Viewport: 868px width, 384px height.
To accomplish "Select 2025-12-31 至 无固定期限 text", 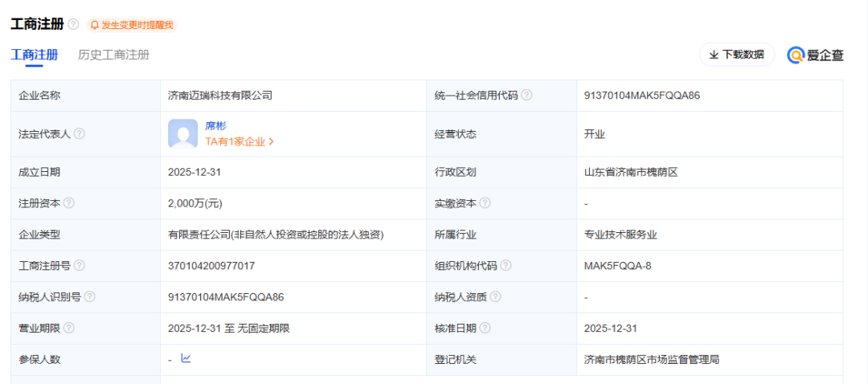I will [x=229, y=328].
